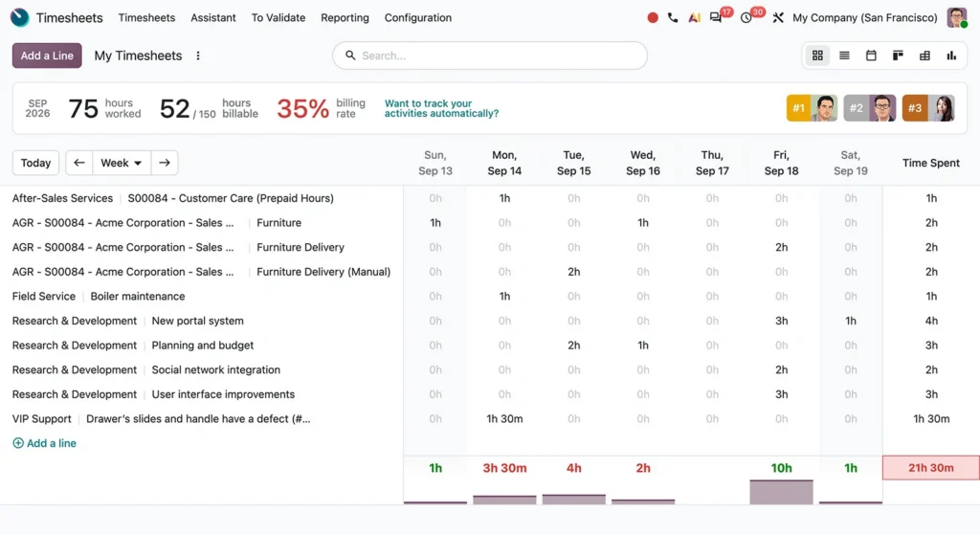Select Planning and budget Tuesday 2h cell
This screenshot has height=535, width=980.
(574, 345)
